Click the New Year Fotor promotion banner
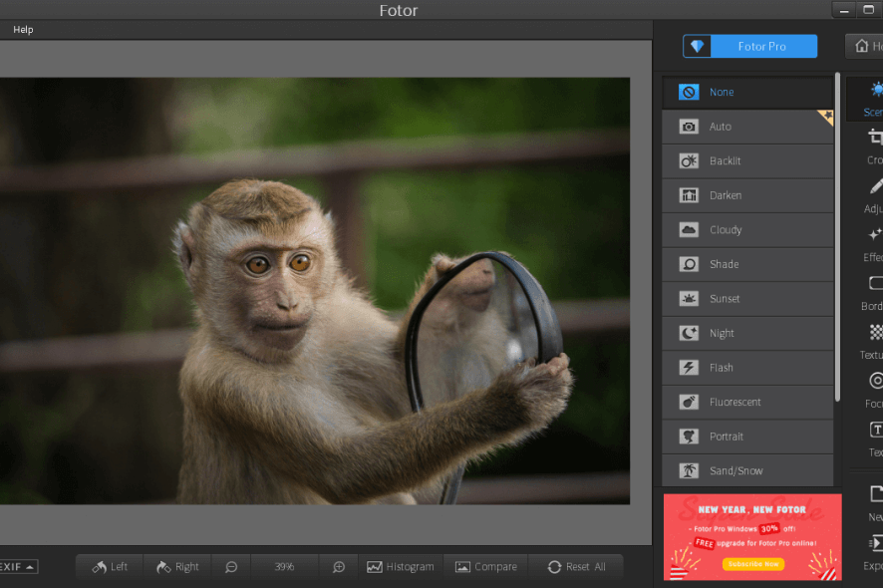The height and width of the screenshot is (588, 883). (752, 537)
